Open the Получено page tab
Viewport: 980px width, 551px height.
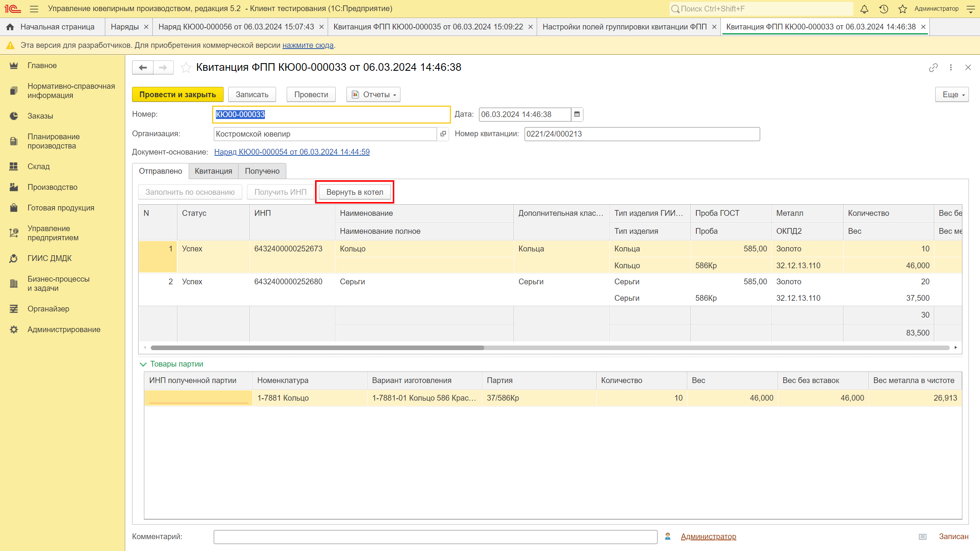point(262,171)
